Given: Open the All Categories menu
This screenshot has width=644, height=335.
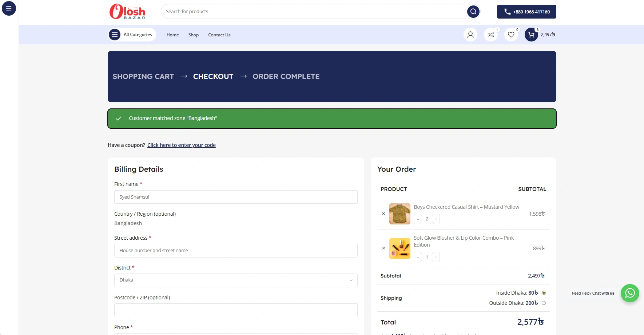Looking at the screenshot, I should click(x=132, y=35).
